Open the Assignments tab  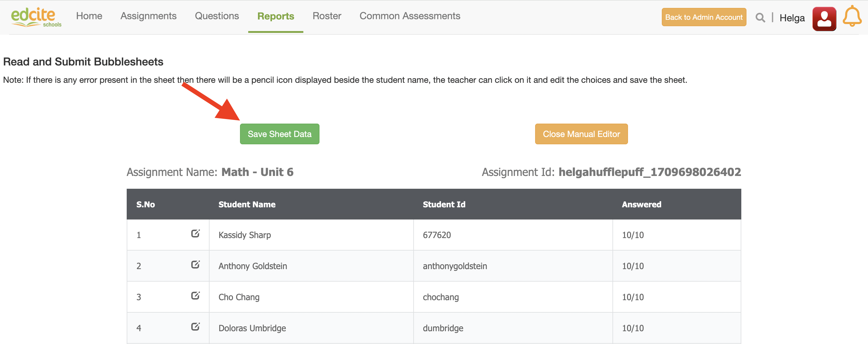click(x=148, y=16)
